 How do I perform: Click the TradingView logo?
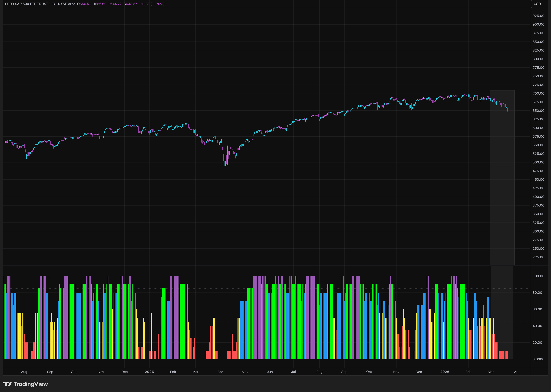26,384
